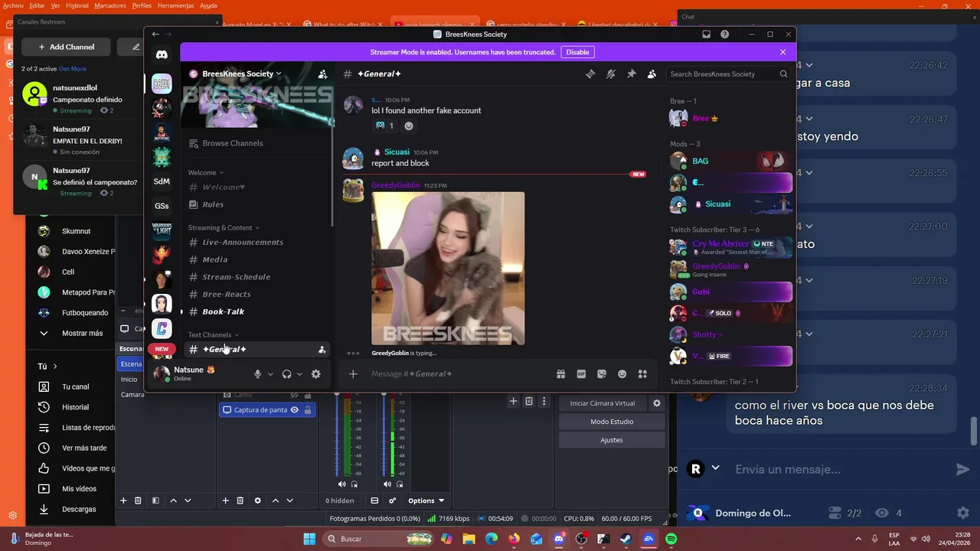Image resolution: width=980 pixels, height=551 pixels.
Task: Collapse the Welcome channel category
Action: pos(206,172)
